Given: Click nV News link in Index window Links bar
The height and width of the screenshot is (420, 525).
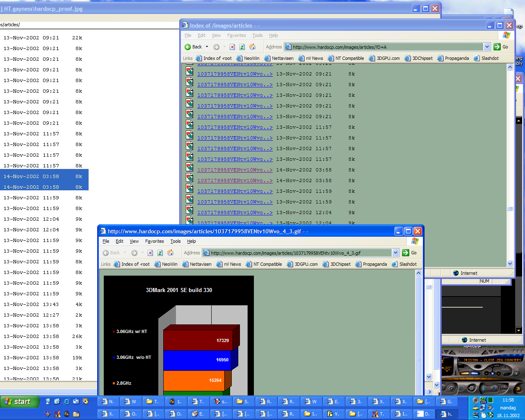Looking at the screenshot, I should [x=310, y=58].
